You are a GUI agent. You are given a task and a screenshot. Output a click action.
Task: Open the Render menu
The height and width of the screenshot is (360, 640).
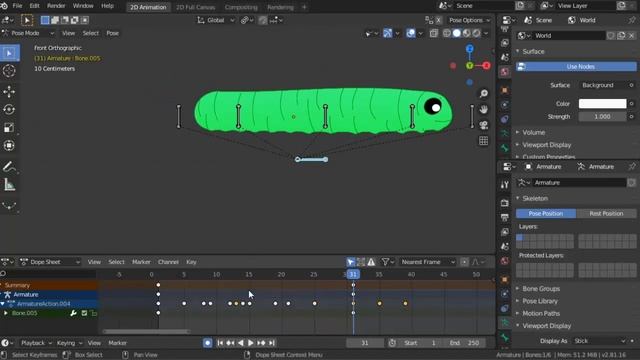coord(56,6)
